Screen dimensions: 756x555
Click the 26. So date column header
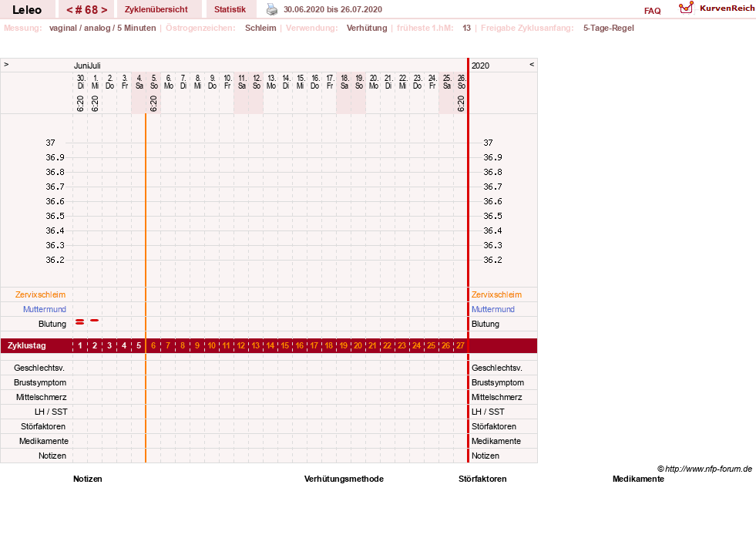[461, 82]
